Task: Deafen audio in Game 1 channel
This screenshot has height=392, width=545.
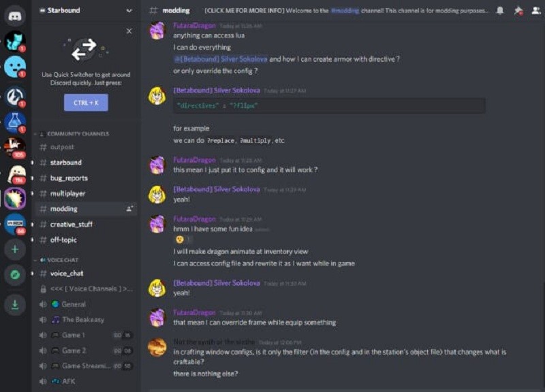Action: pos(41,334)
